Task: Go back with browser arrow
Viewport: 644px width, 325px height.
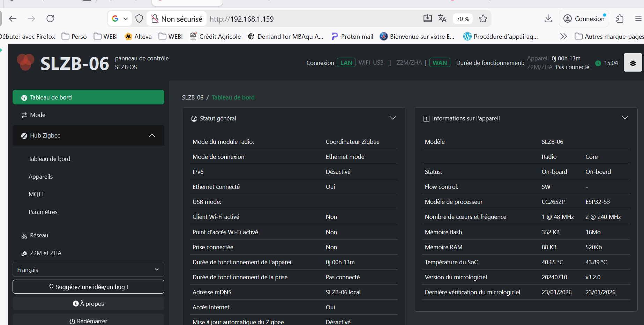Action: pyautogui.click(x=13, y=19)
